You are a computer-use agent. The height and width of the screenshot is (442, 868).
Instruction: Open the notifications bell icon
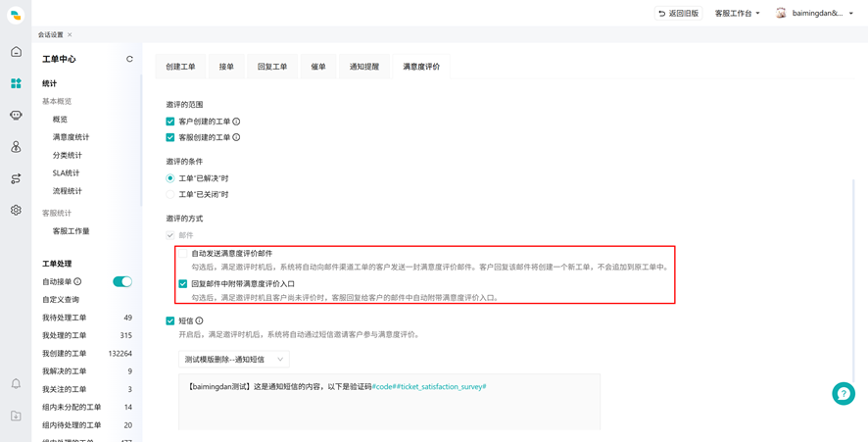click(16, 383)
